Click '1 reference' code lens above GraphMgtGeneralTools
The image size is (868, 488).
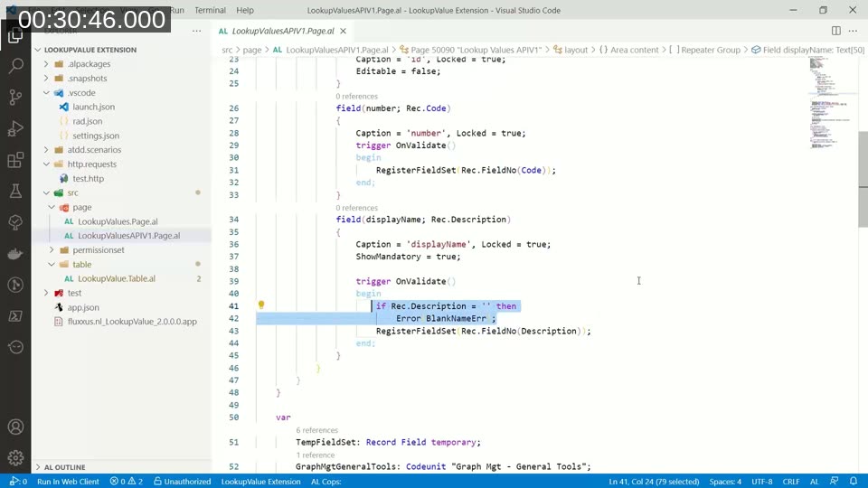[x=315, y=455]
